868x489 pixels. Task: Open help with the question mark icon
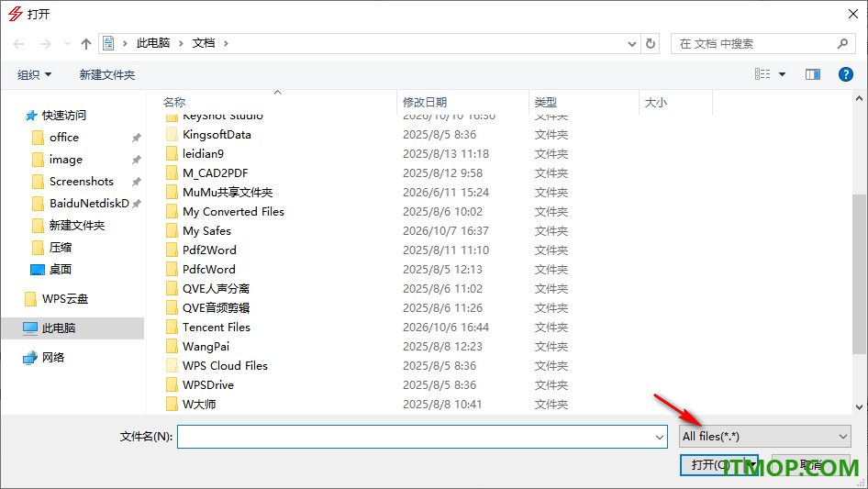point(845,74)
